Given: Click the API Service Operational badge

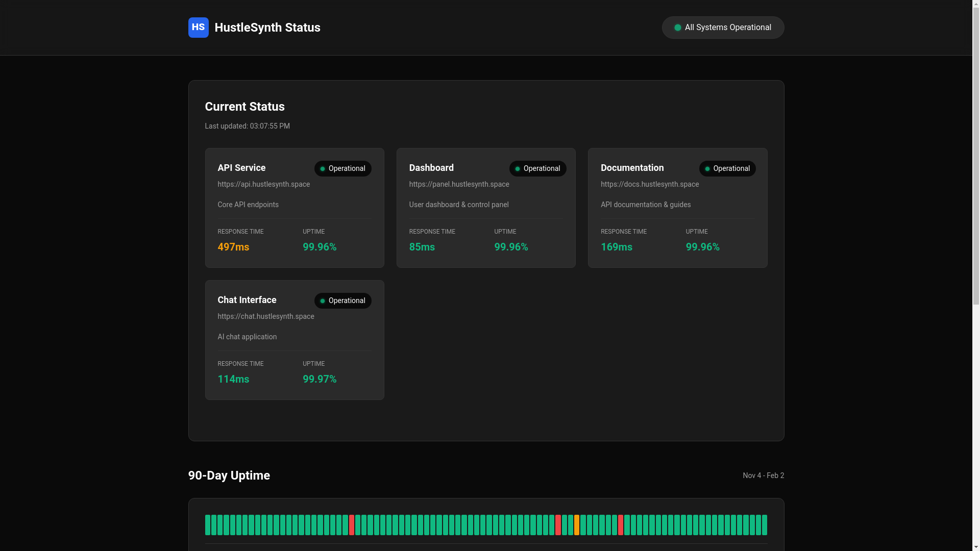Looking at the screenshot, I should (343, 169).
